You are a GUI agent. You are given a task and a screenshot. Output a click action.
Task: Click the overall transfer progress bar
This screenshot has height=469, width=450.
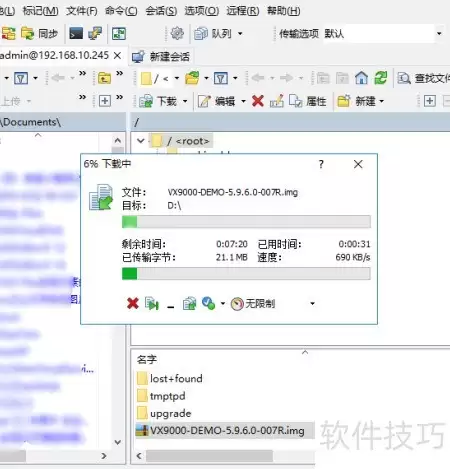pos(246,274)
